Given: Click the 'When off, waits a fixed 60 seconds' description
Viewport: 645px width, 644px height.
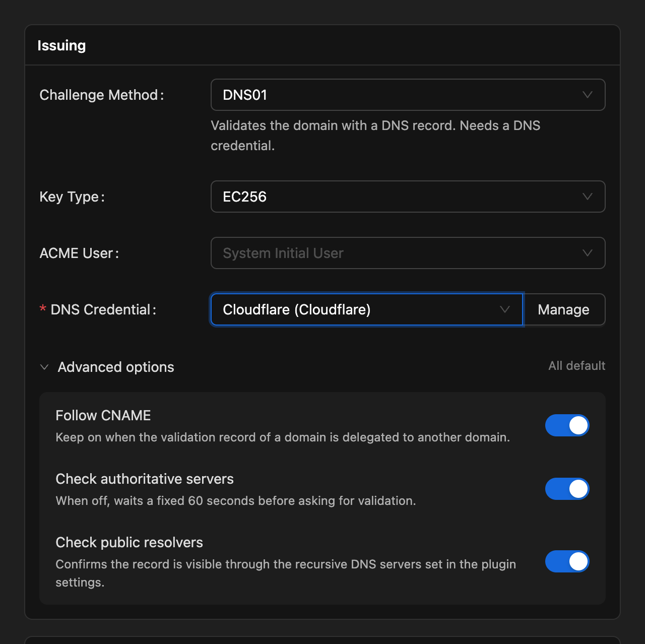Looking at the screenshot, I should pyautogui.click(x=236, y=501).
